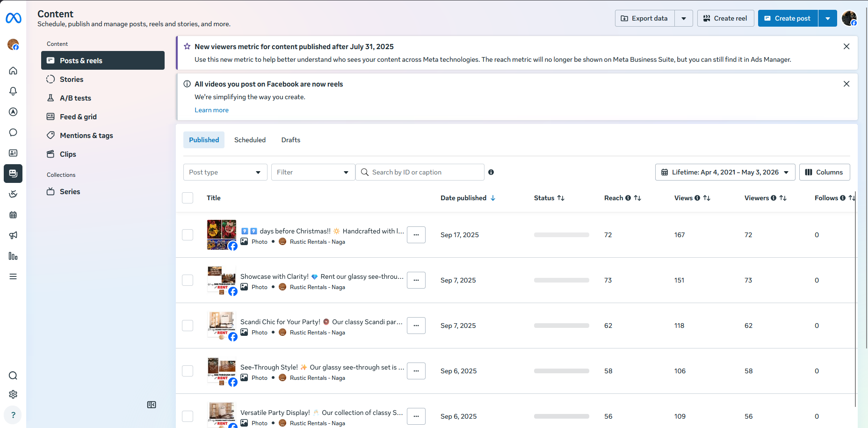Click the Content icon in left rail
The image size is (868, 428).
pos(13,174)
